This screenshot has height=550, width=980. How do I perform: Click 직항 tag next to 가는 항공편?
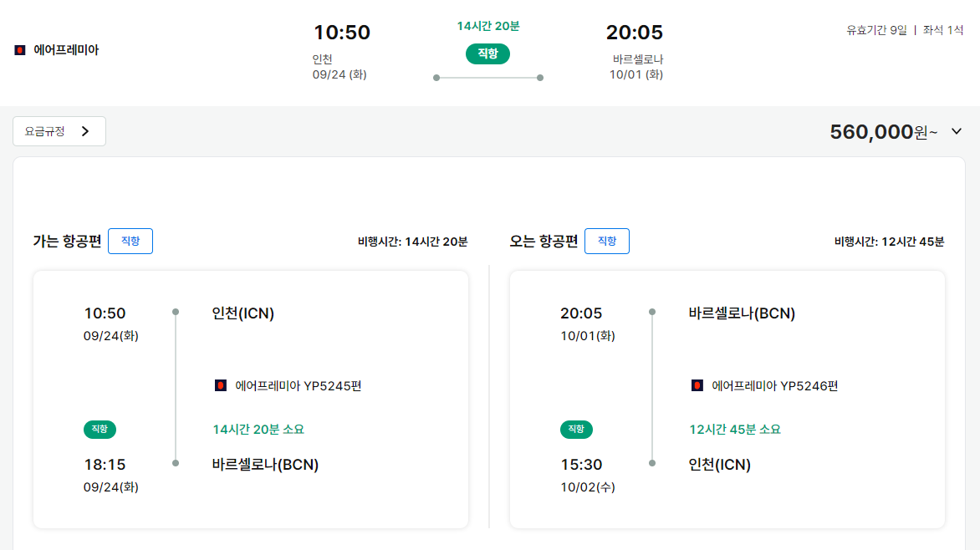click(130, 242)
